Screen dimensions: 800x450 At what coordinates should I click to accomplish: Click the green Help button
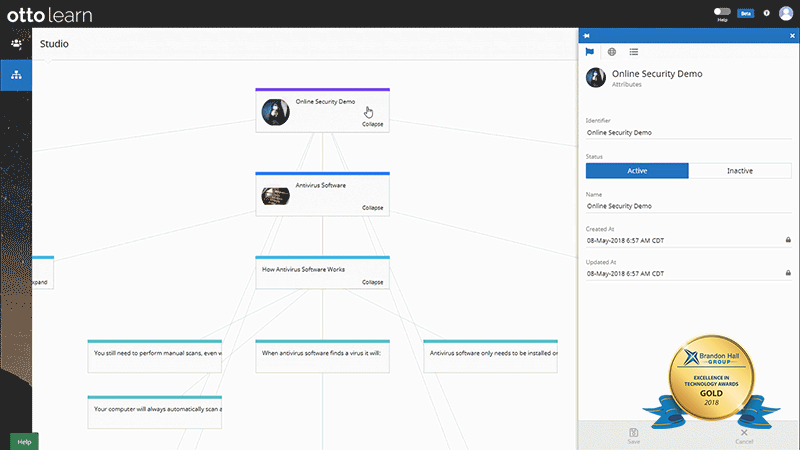pos(24,441)
